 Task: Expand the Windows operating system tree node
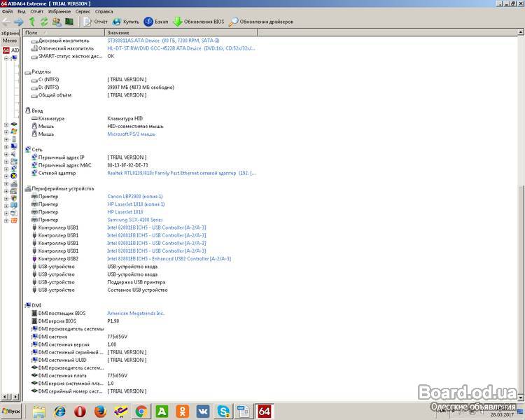point(6,132)
